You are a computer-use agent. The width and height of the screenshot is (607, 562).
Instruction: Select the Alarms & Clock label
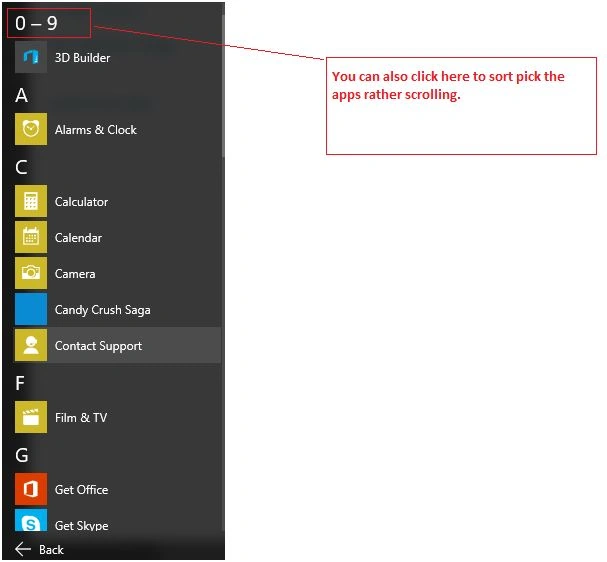(96, 130)
